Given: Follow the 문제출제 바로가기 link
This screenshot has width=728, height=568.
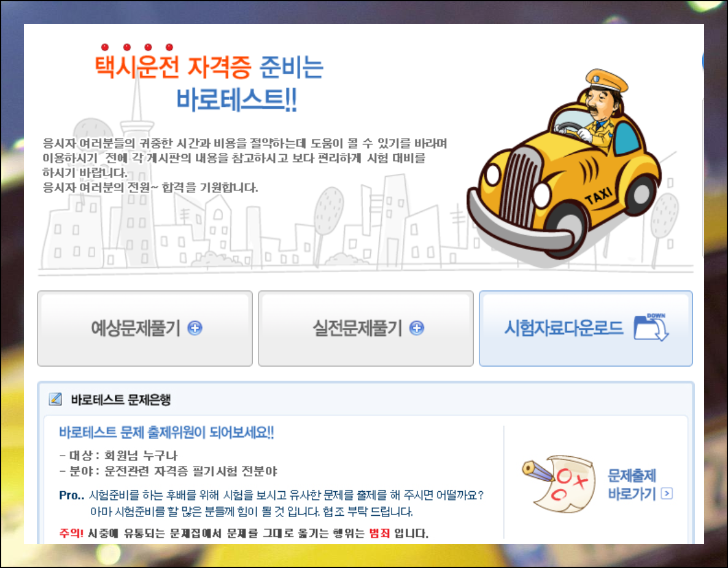Looking at the screenshot, I should click(x=640, y=484).
